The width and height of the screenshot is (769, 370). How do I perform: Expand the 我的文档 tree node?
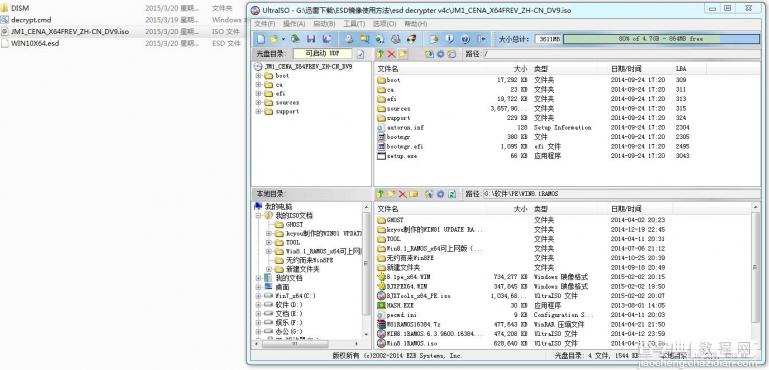[258, 278]
